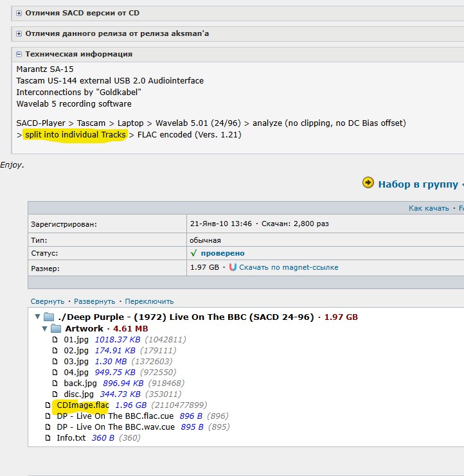Screen dimensions: 464x476
Task: Click the file icon next to CDImage.flac
Action: [x=48, y=405]
